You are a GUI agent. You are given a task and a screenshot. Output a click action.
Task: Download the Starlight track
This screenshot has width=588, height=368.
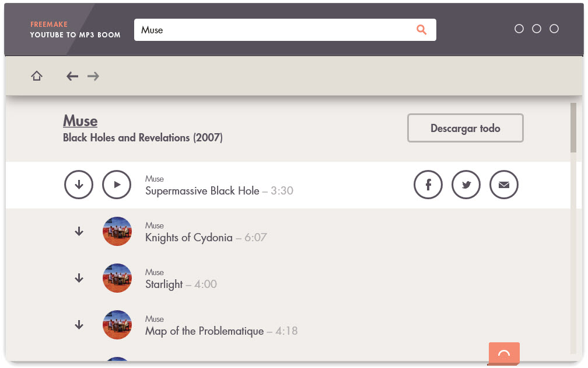pos(79,278)
